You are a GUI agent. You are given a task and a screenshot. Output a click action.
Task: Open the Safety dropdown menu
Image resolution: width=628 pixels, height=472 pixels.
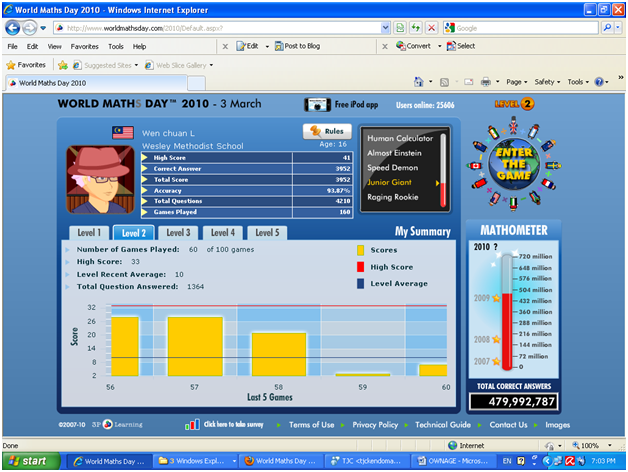pos(547,82)
